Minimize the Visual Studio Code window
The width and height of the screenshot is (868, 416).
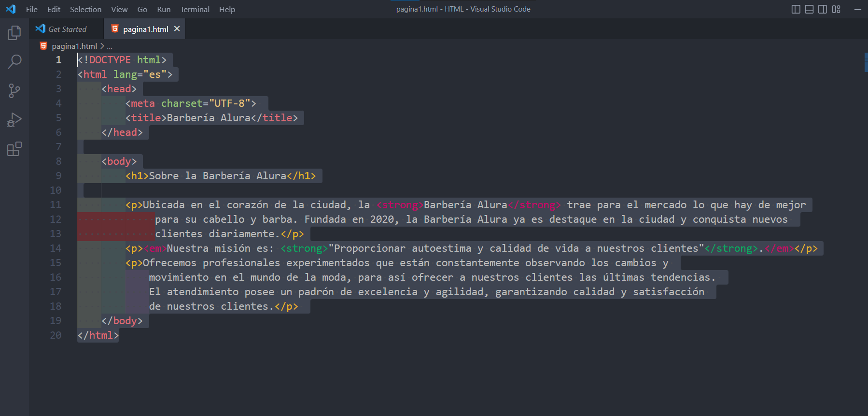[857, 9]
